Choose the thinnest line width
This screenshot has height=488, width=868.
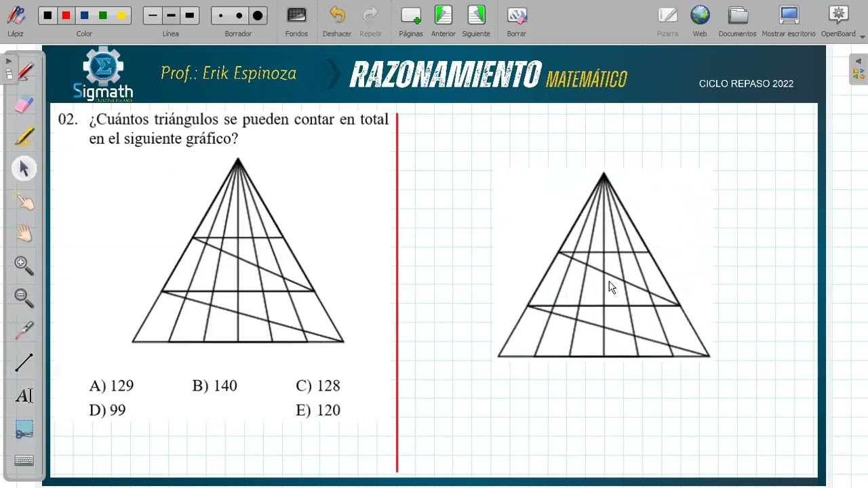[153, 16]
